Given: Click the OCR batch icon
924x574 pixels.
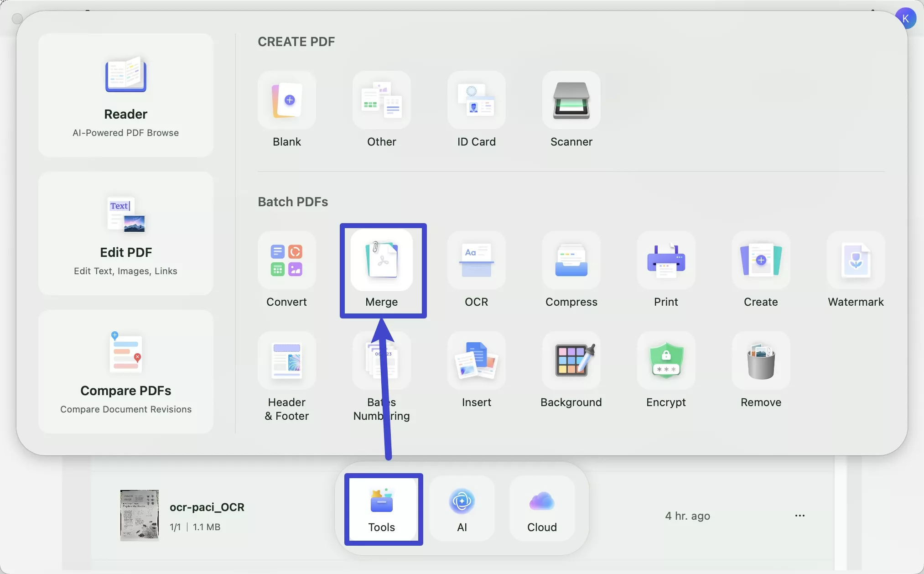Looking at the screenshot, I should (x=476, y=261).
